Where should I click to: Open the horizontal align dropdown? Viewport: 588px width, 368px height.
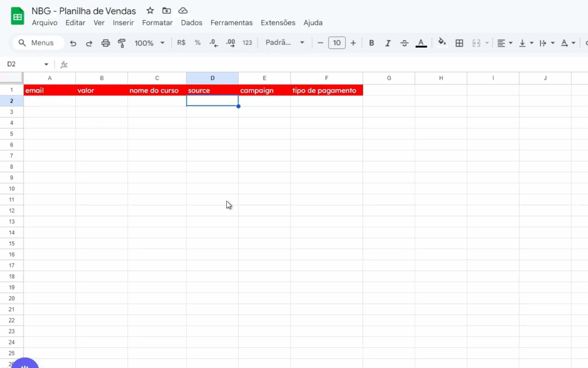click(x=504, y=43)
